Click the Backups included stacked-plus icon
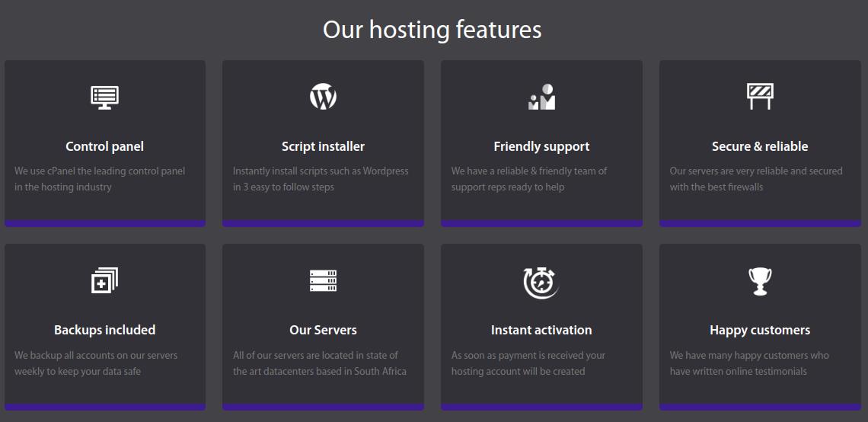 coord(104,280)
